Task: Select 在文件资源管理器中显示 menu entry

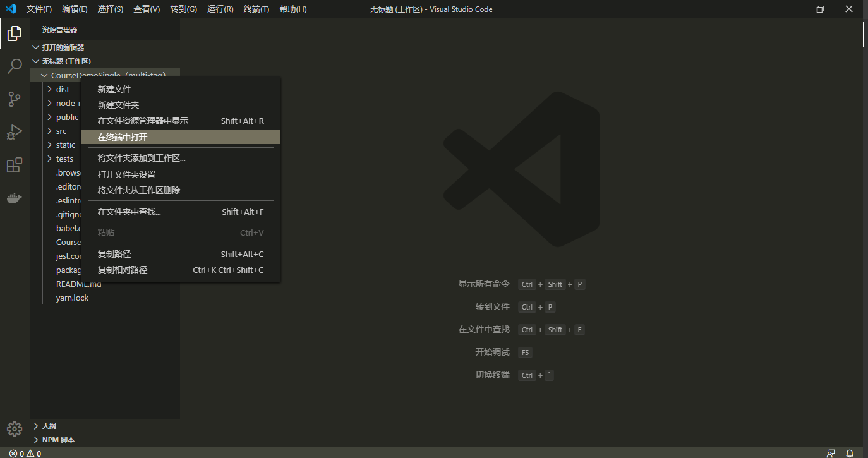Action: tap(181, 121)
